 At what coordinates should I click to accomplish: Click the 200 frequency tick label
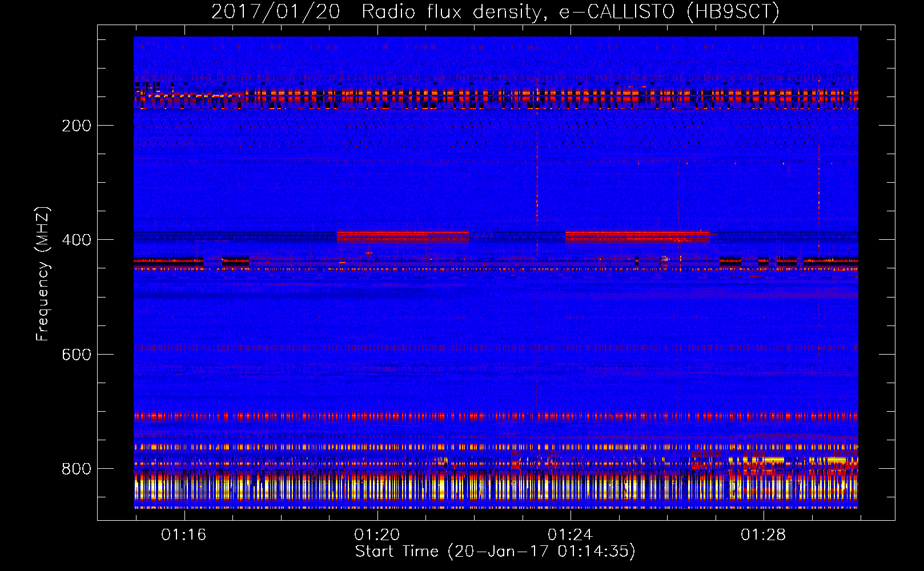tap(77, 126)
